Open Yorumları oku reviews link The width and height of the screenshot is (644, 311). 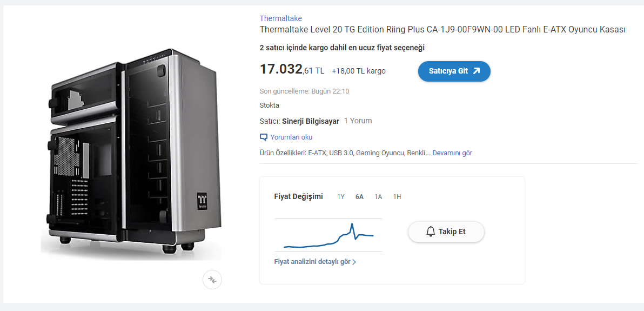pyautogui.click(x=291, y=137)
